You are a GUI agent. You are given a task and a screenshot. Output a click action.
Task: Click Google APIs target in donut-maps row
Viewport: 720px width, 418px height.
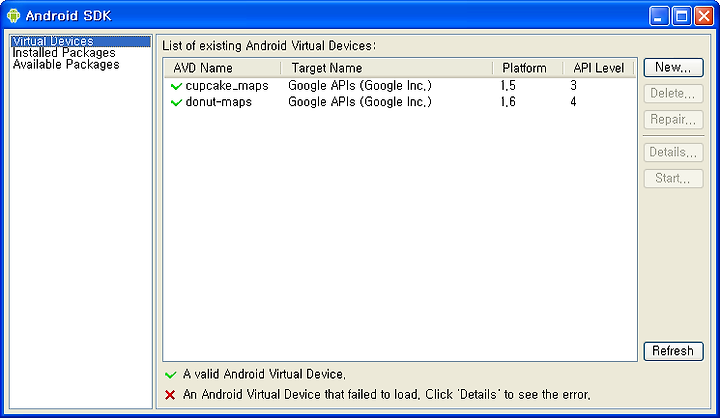[x=360, y=102]
